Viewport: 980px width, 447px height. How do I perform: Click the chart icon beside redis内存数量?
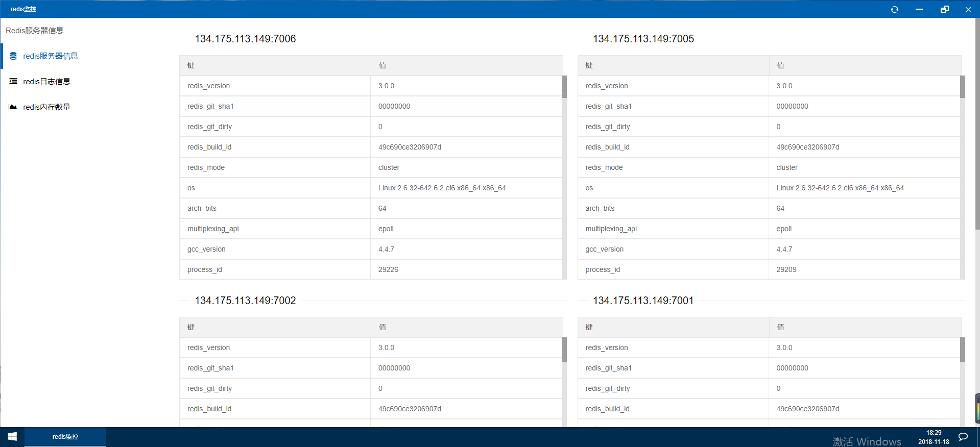pos(13,107)
